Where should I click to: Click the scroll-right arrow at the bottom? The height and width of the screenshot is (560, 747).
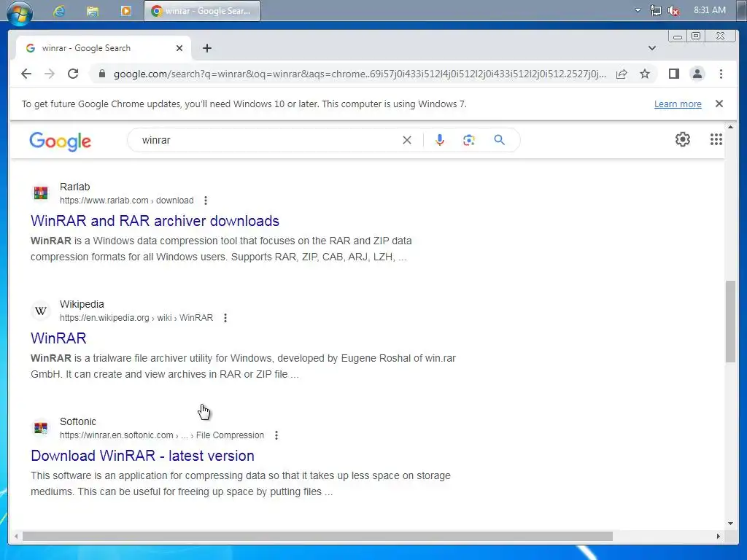719,537
